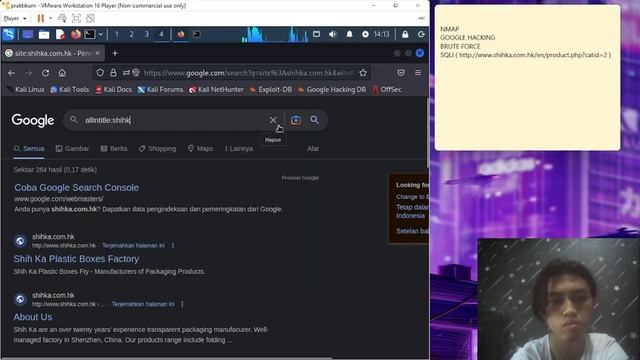Click the site security padlock icon
This screenshot has width=640, height=360.
(x=113, y=73)
